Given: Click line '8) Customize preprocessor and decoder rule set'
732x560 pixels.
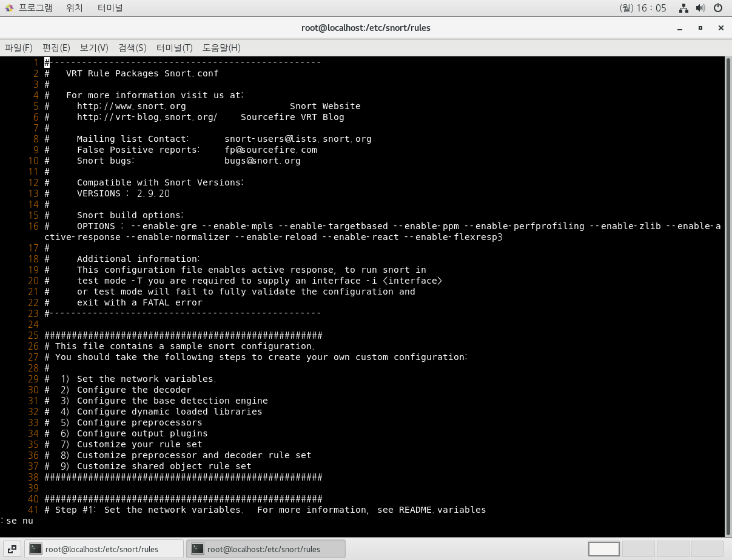Looking at the screenshot, I should pyautogui.click(x=186, y=455).
